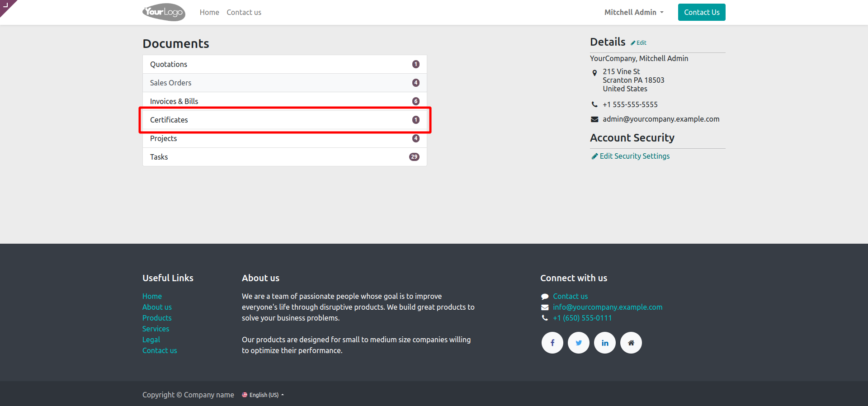Open Sales Orders documents row

[284, 83]
